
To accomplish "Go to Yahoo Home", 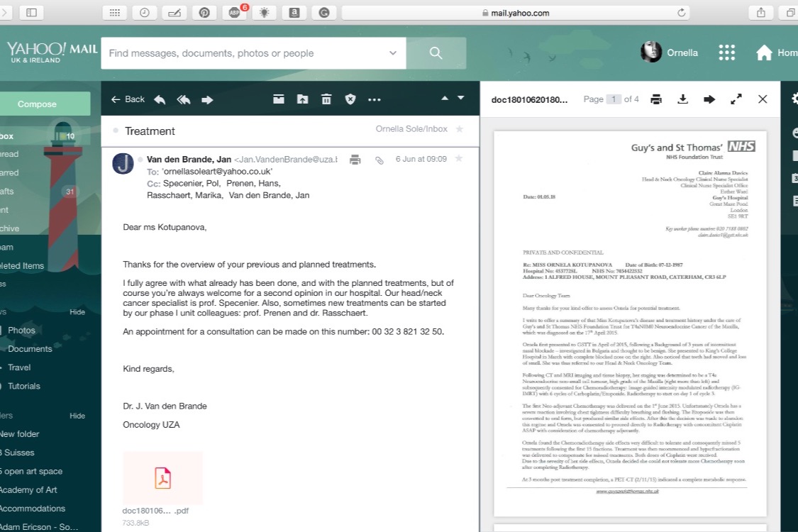I will click(776, 52).
